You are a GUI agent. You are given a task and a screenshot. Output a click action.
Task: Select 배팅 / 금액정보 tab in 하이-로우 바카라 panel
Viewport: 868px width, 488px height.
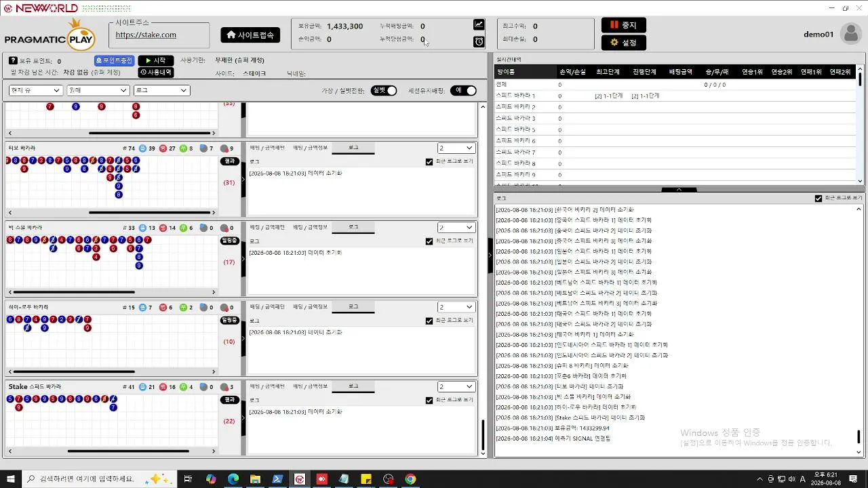[x=310, y=306]
